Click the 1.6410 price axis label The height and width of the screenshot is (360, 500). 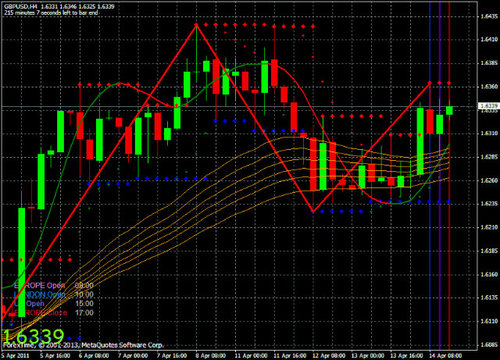(x=489, y=40)
